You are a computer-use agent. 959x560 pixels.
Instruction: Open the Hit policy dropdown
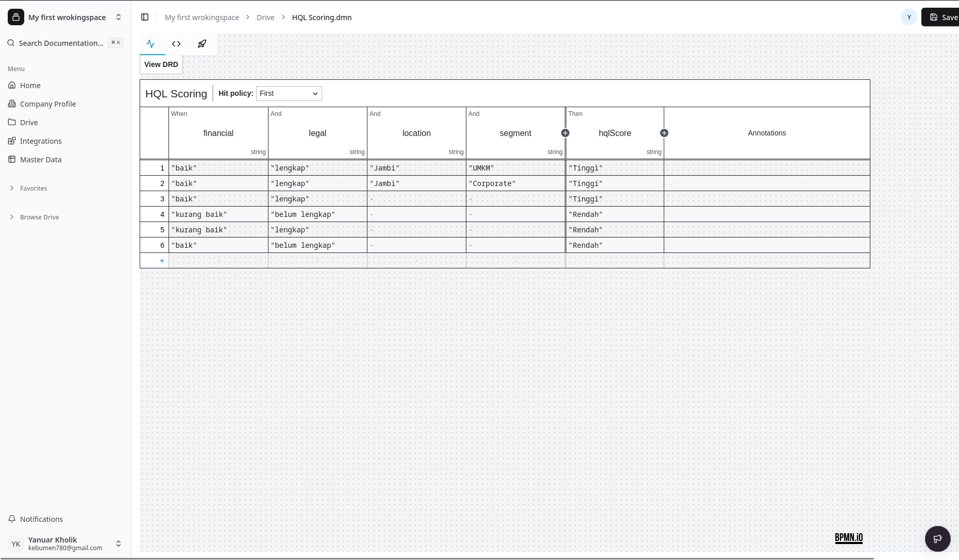coord(289,93)
